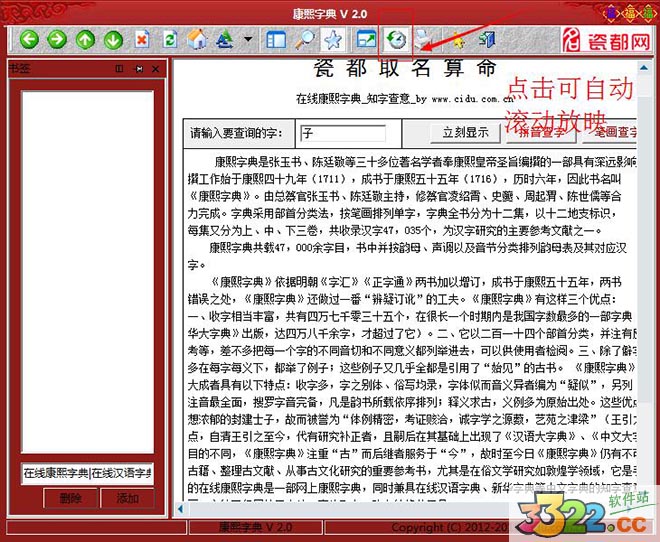The image size is (660, 542).
Task: Go back with the left arrow
Action: 29,40
